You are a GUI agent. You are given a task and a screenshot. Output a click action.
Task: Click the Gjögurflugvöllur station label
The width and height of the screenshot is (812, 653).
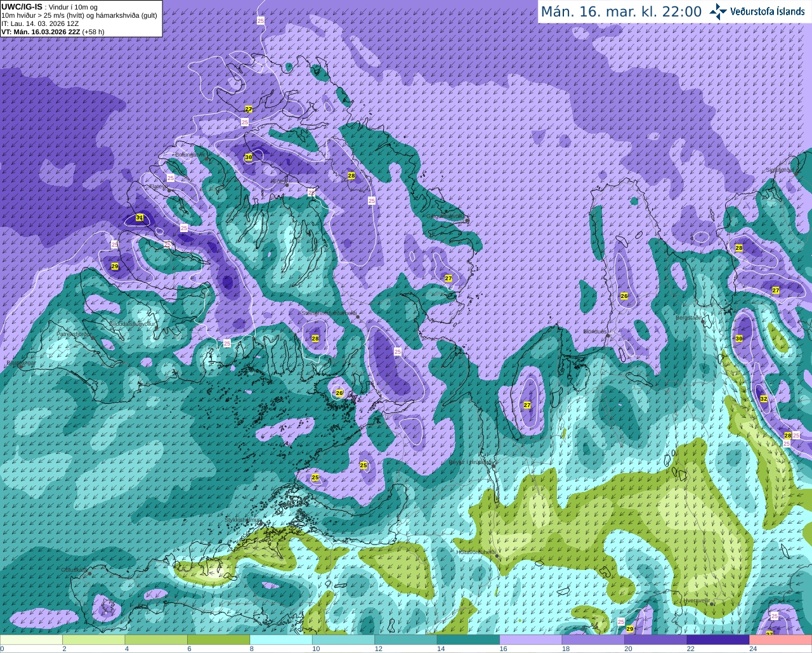(x=447, y=216)
